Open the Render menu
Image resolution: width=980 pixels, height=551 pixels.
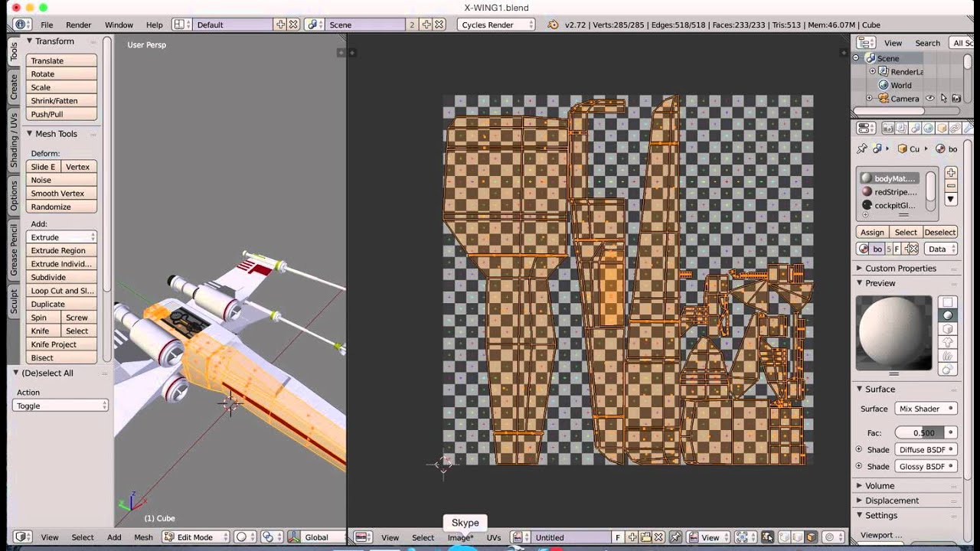(78, 24)
